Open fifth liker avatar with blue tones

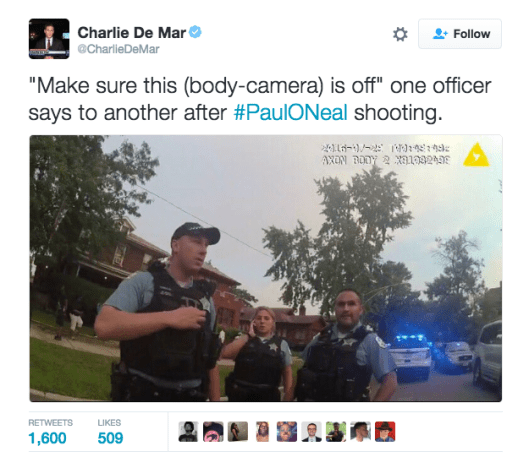(x=287, y=432)
